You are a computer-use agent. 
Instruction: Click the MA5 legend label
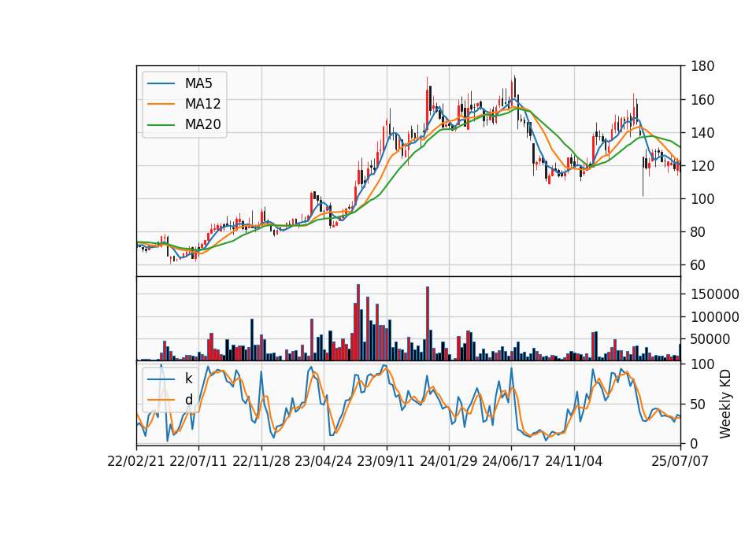198,83
